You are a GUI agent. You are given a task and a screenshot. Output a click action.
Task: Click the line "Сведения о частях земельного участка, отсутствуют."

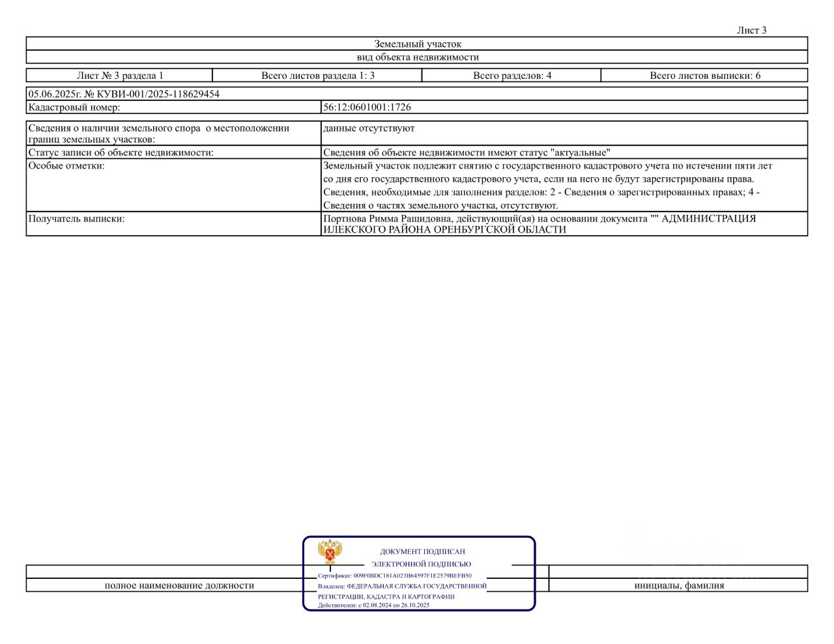coord(441,206)
